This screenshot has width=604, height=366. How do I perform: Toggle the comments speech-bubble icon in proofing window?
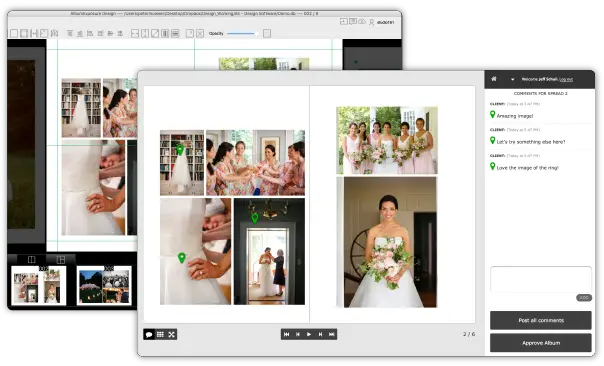pos(149,334)
